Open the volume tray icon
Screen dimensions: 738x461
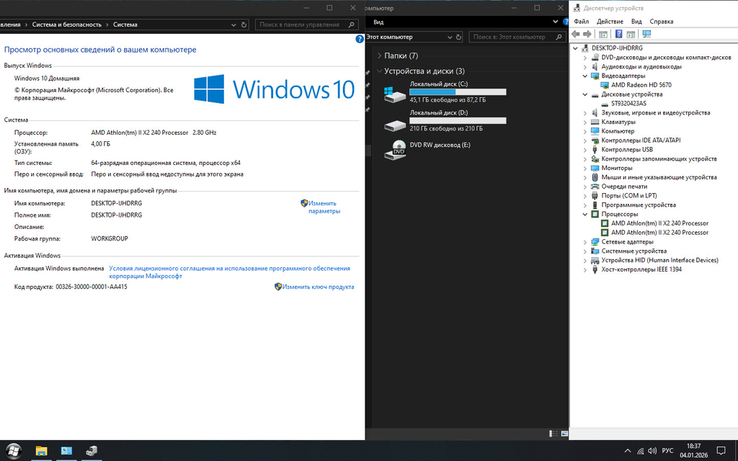652,451
